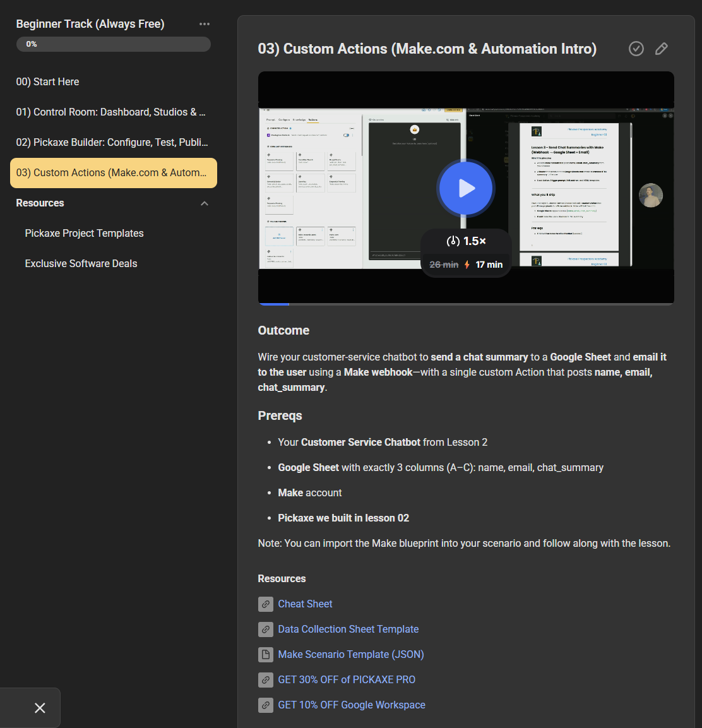Select 03) Custom Actions lesson in sidebar
The height and width of the screenshot is (728, 702).
click(113, 173)
